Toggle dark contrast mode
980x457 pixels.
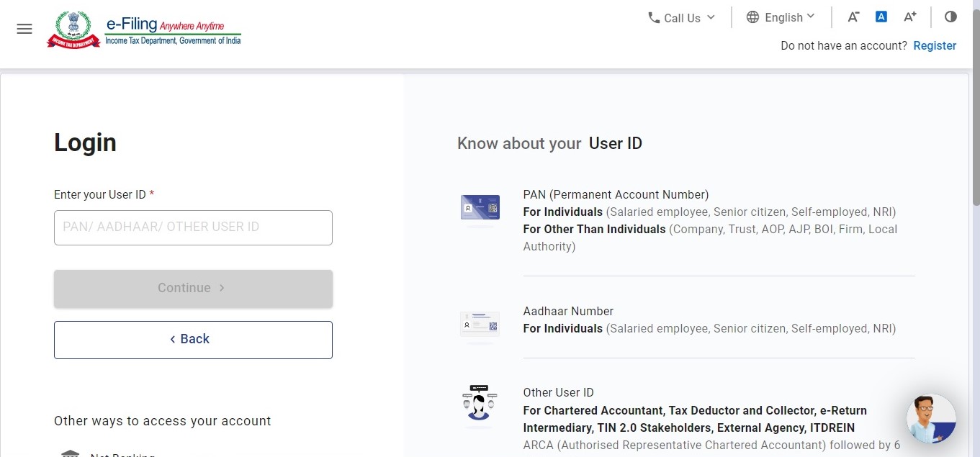coord(950,16)
